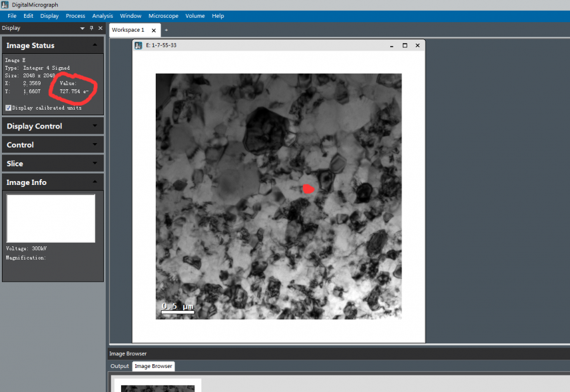Viewport: 570px width, 392px height.
Task: Open the Volume menu
Action: click(x=195, y=16)
